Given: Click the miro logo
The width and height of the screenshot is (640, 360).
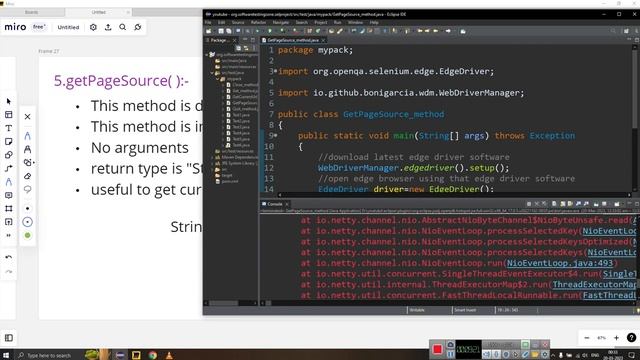Looking at the screenshot, I should [x=15, y=27].
